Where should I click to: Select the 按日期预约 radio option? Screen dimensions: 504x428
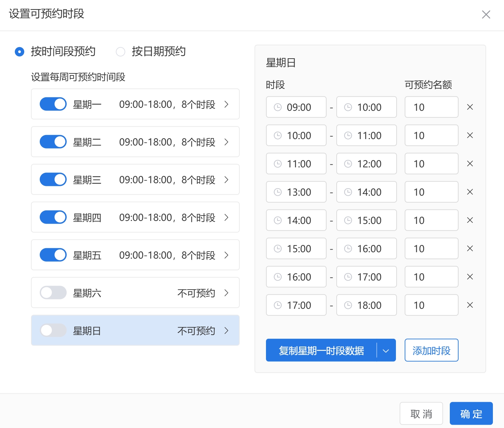click(121, 52)
